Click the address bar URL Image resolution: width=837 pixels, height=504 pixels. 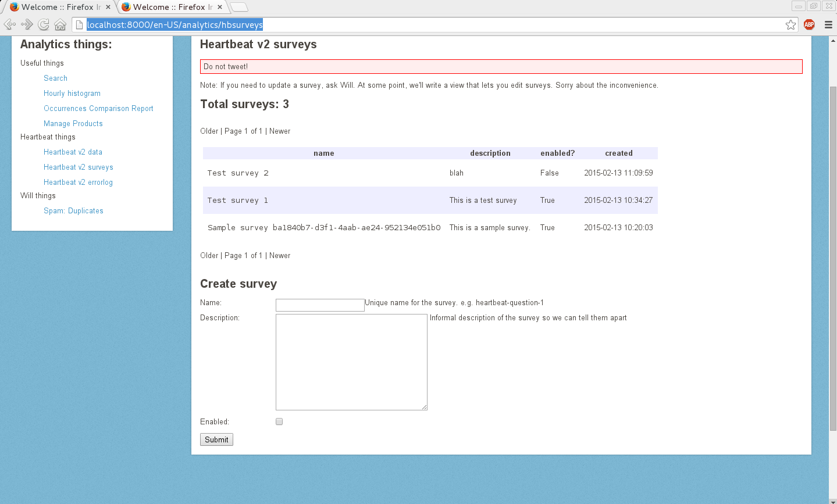tap(175, 24)
